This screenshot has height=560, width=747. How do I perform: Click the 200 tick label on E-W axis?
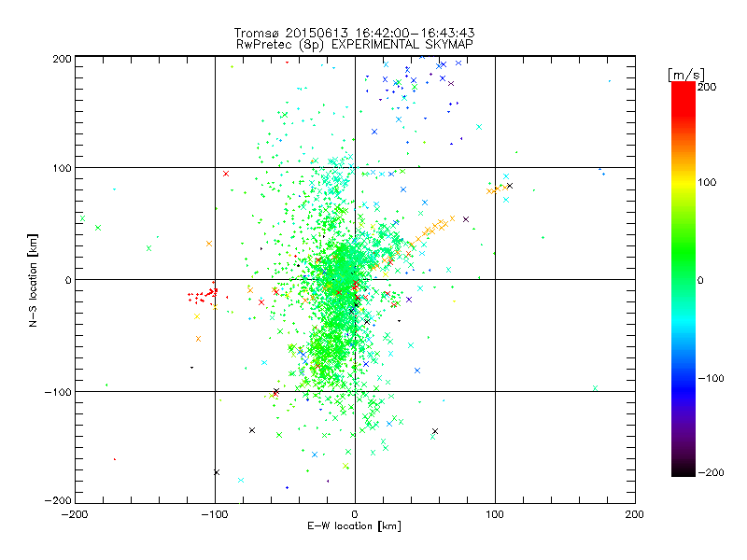pyautogui.click(x=635, y=514)
